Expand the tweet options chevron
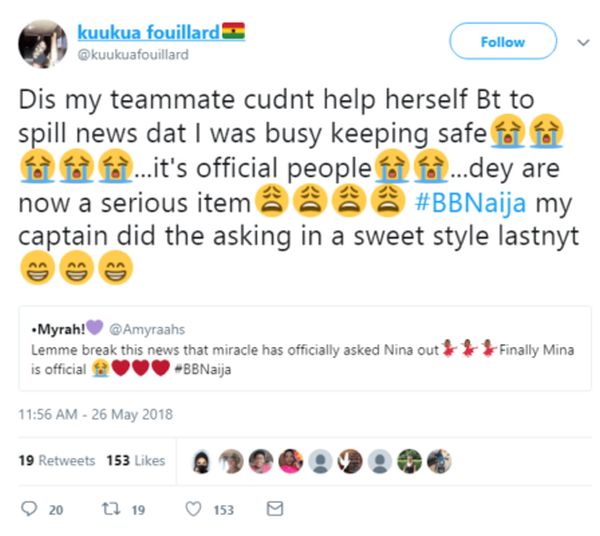Screen dimensions: 600x536 tap(583, 42)
